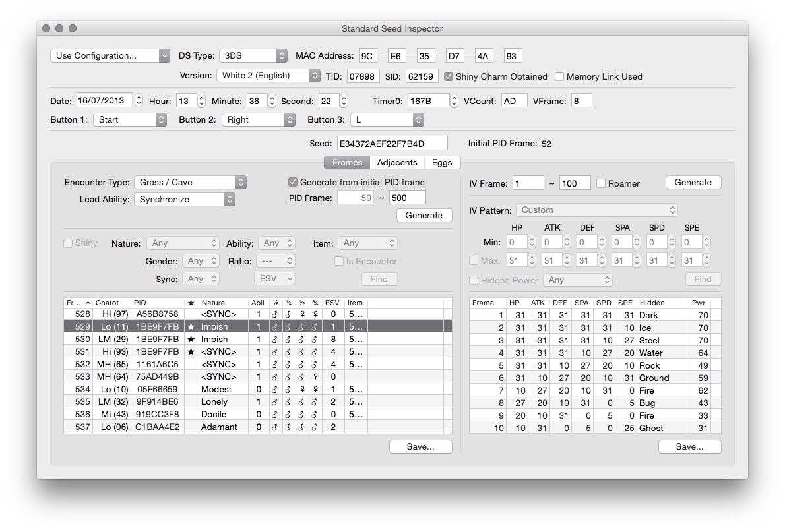Open the Item filter dropdown
The image size is (785, 532).
click(x=367, y=243)
